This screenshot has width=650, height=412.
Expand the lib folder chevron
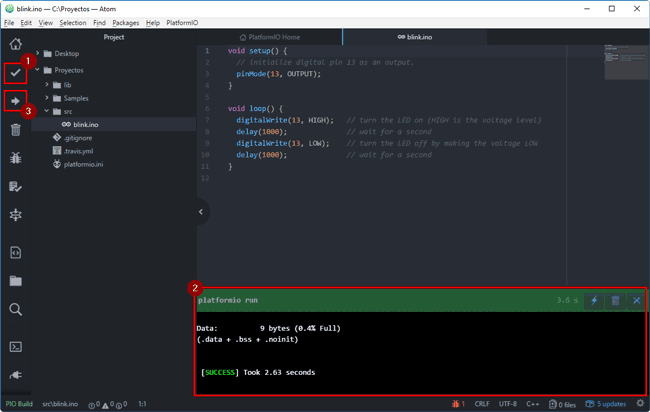tap(47, 85)
